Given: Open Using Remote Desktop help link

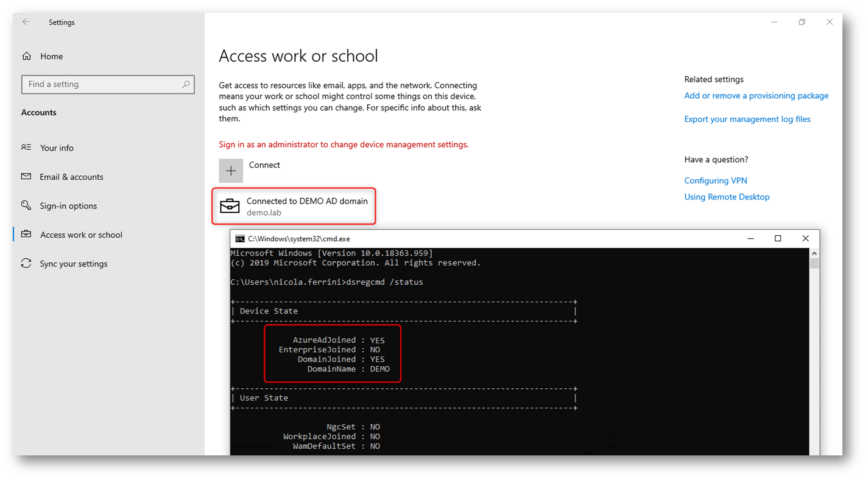Looking at the screenshot, I should click(x=727, y=197).
